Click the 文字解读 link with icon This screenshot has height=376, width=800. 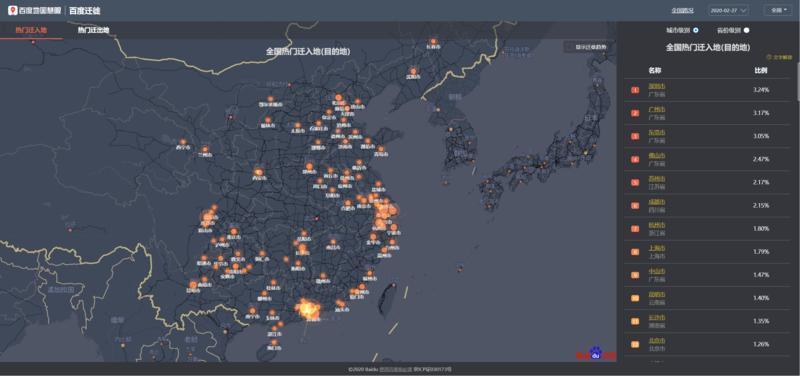click(x=779, y=58)
